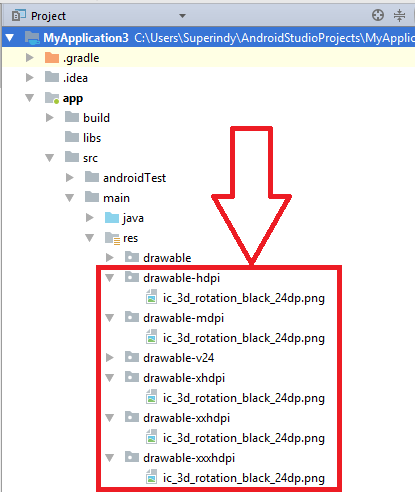Expand the build folder
415x492 pixels.
[50, 118]
